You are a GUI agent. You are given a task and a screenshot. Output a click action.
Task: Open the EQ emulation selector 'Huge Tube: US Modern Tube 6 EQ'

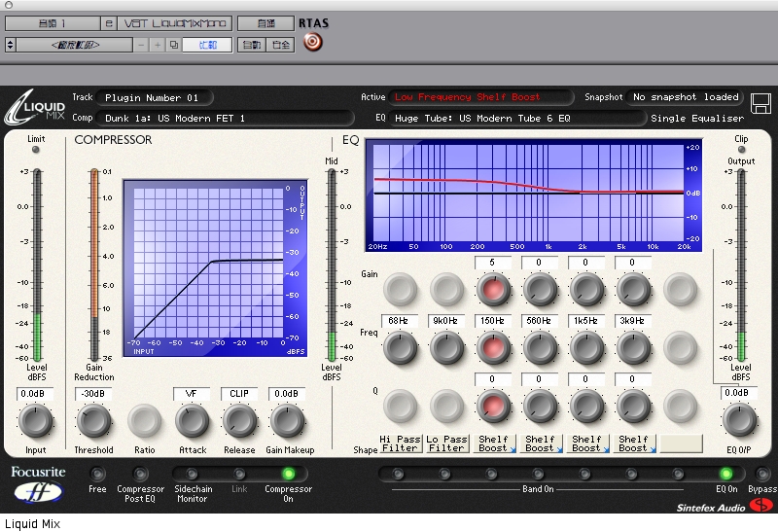point(516,118)
